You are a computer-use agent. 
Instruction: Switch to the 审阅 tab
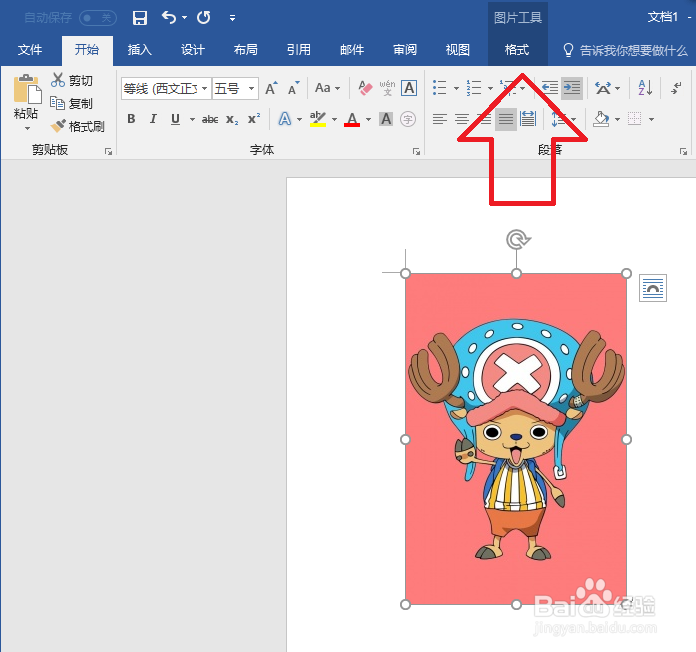tap(405, 49)
